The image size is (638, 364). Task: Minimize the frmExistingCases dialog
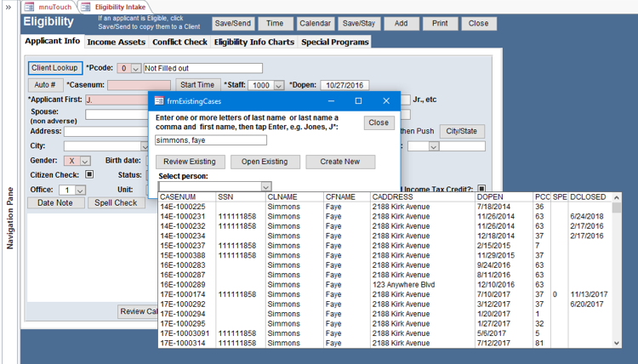pos(331,101)
